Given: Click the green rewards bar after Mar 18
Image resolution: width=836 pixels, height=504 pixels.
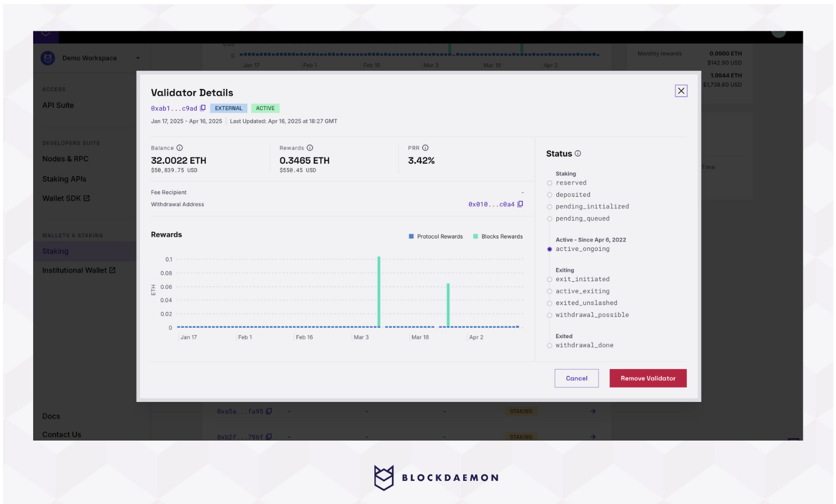Looking at the screenshot, I should pyautogui.click(x=448, y=305).
